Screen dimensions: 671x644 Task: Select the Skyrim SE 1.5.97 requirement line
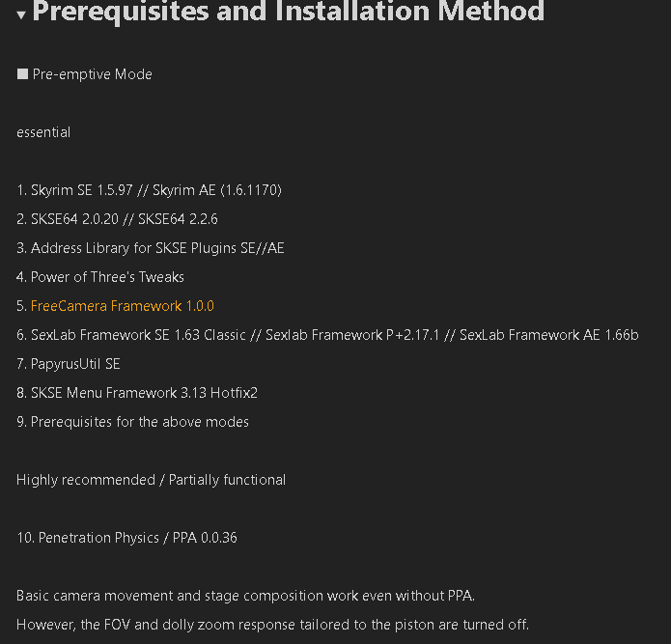[149, 190]
